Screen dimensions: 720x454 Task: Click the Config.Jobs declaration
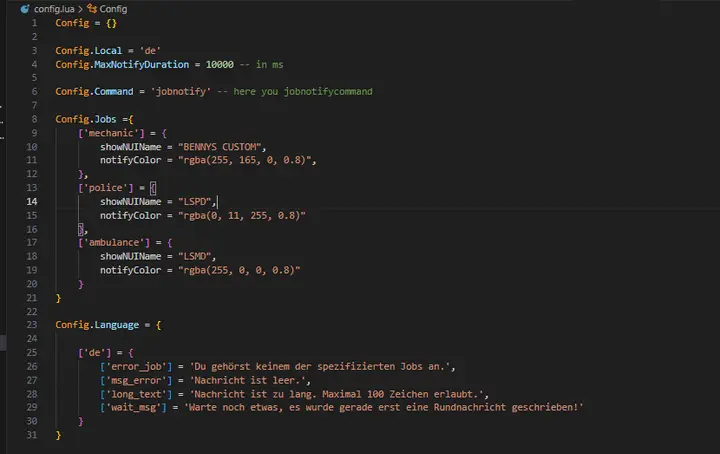pos(94,119)
